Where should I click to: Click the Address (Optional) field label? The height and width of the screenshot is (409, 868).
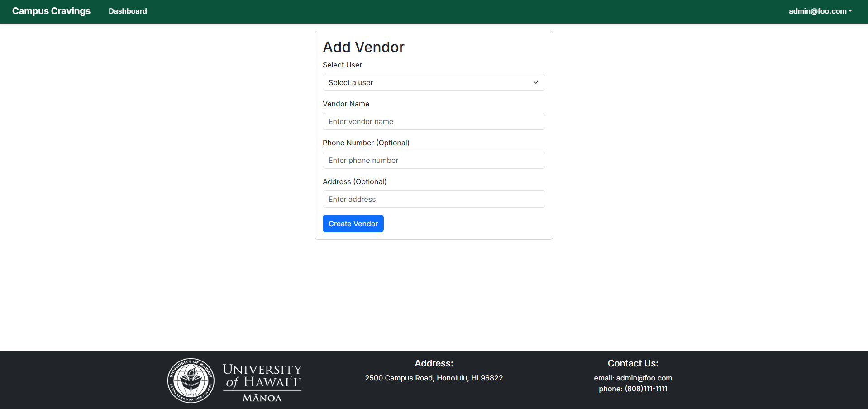(354, 181)
